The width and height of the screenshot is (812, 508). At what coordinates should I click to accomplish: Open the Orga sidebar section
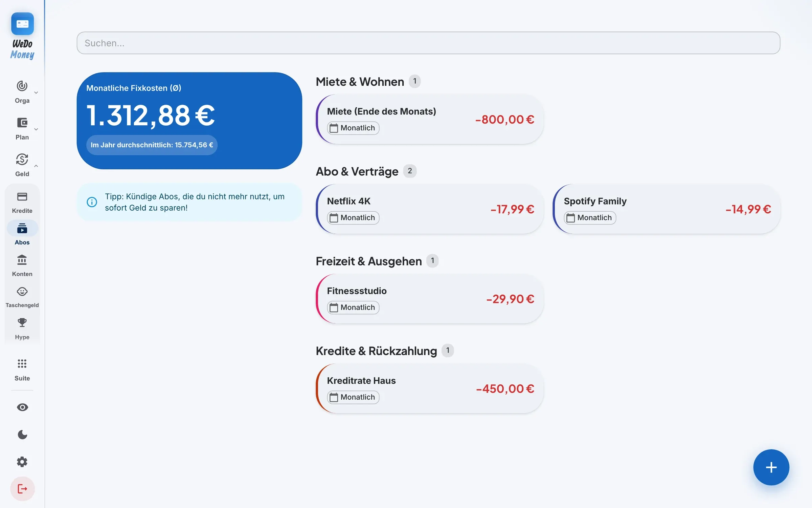[x=22, y=92]
